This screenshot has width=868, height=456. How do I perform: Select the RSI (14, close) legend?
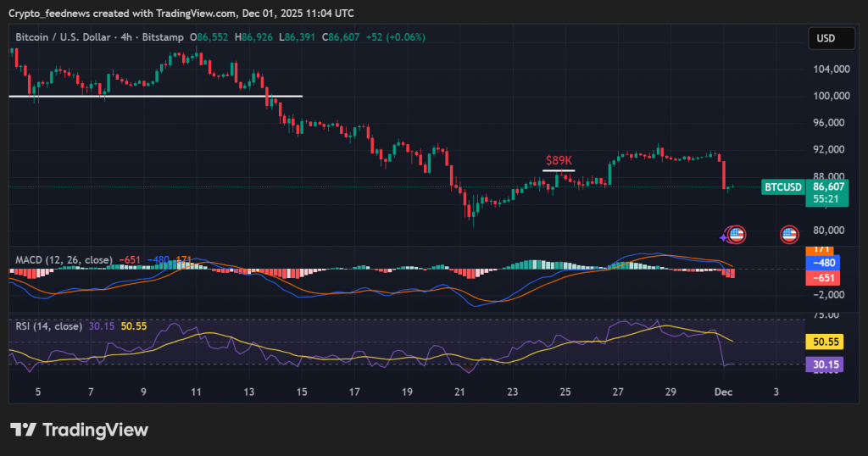click(48, 326)
